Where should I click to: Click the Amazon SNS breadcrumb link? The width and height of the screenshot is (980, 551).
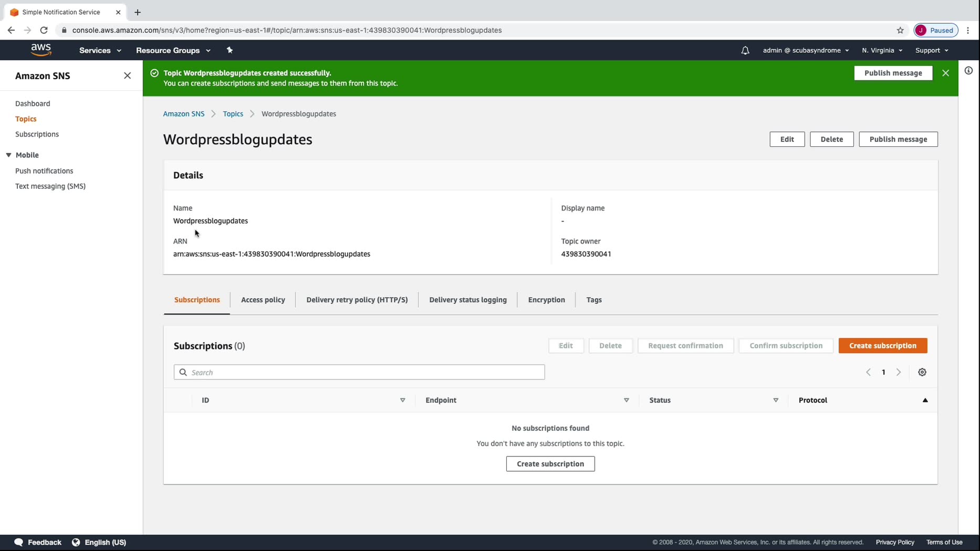[184, 114]
